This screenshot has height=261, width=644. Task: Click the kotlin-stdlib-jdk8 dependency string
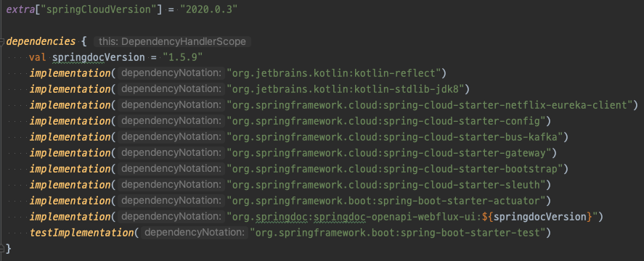[x=345, y=89]
